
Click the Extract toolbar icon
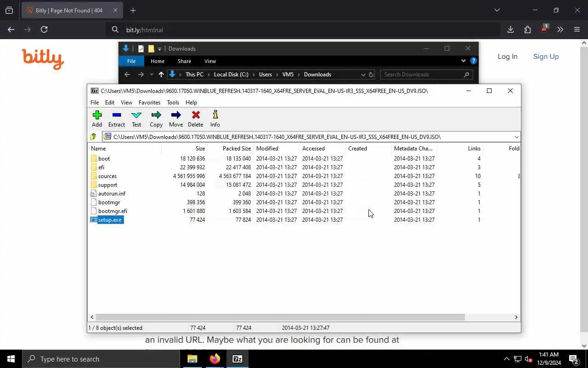click(x=117, y=119)
